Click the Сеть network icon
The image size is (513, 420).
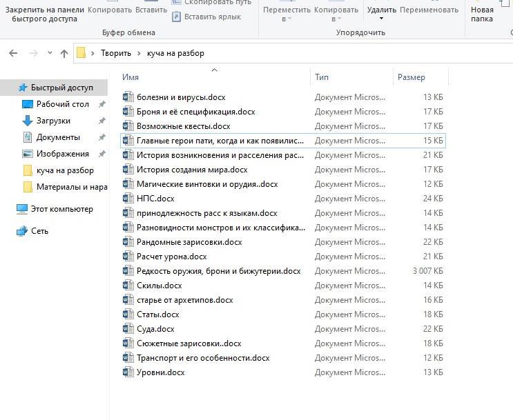point(22,231)
